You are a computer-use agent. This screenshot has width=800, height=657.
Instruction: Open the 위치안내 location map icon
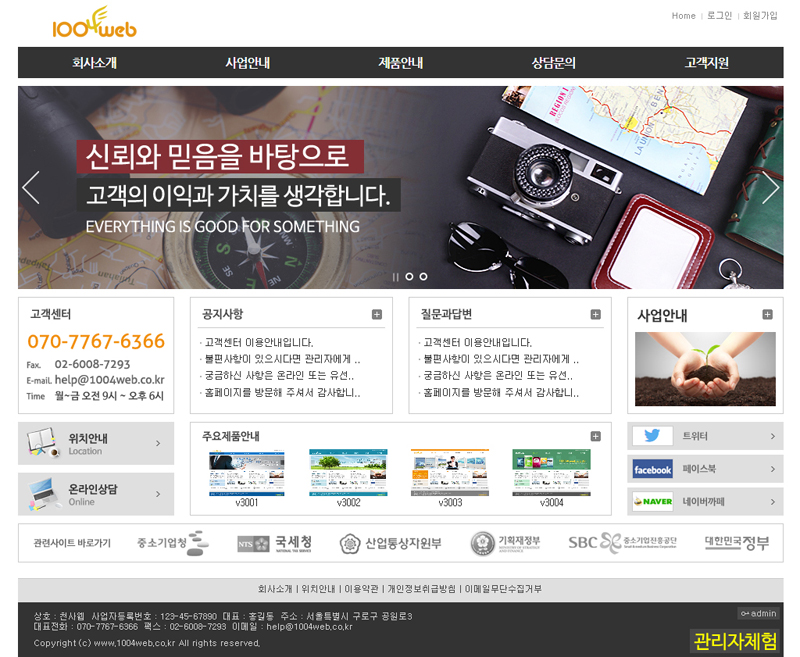(42, 443)
